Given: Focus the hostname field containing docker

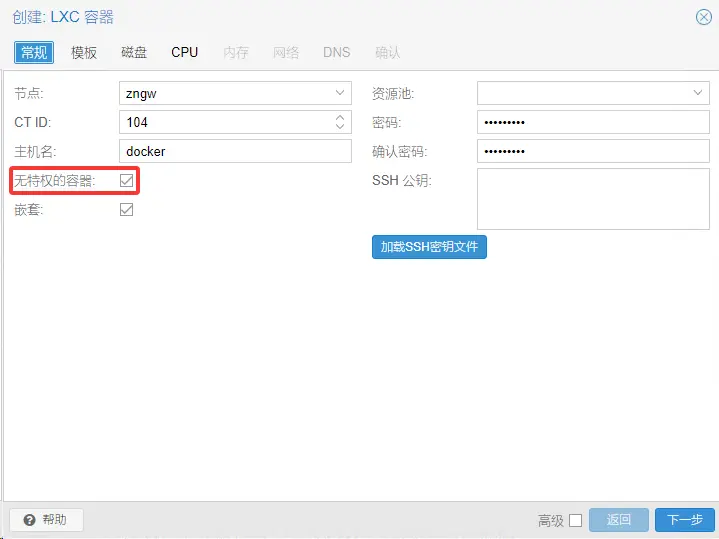Looking at the screenshot, I should (x=235, y=151).
